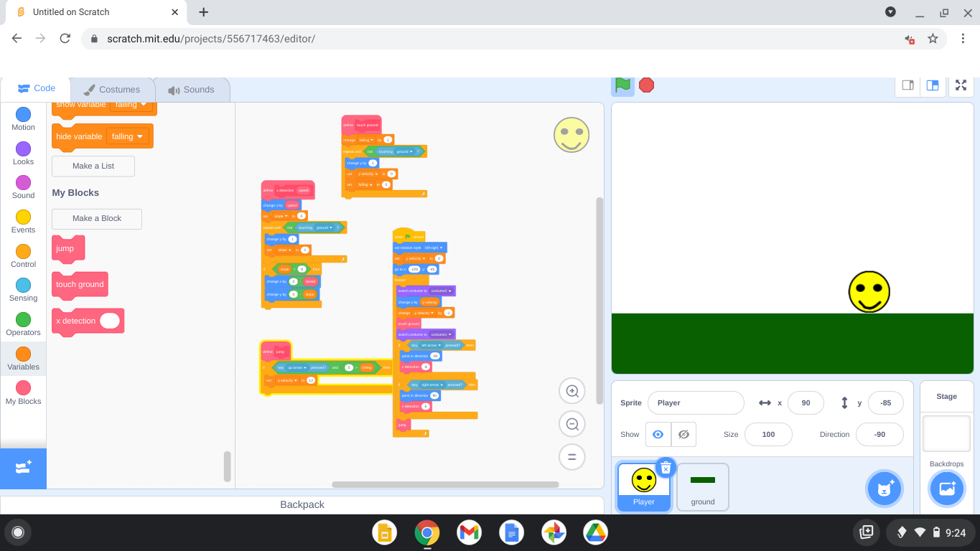This screenshot has width=980, height=551.
Task: Add a backdrop using the backdrop icon
Action: [946, 488]
